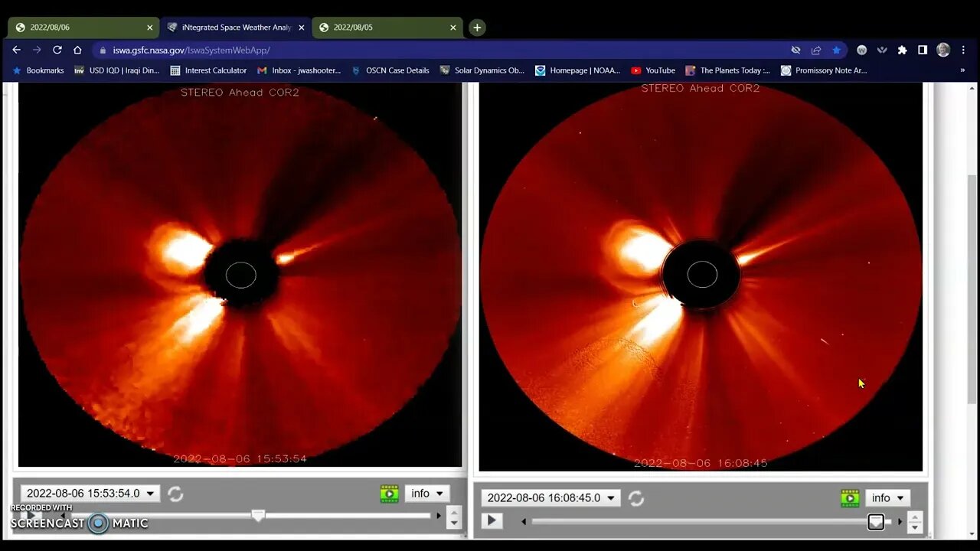This screenshot has height=551, width=980.
Task: Open the Chrome three-dot menu
Action: (963, 50)
